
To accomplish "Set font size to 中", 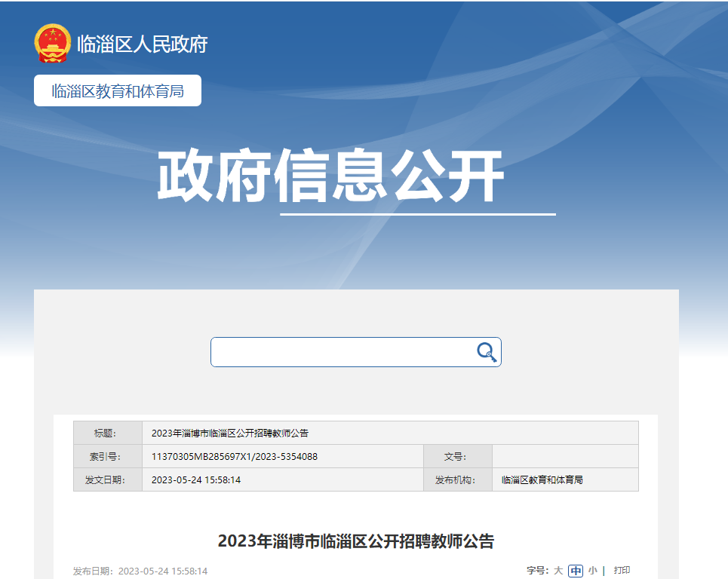I will point(576,571).
